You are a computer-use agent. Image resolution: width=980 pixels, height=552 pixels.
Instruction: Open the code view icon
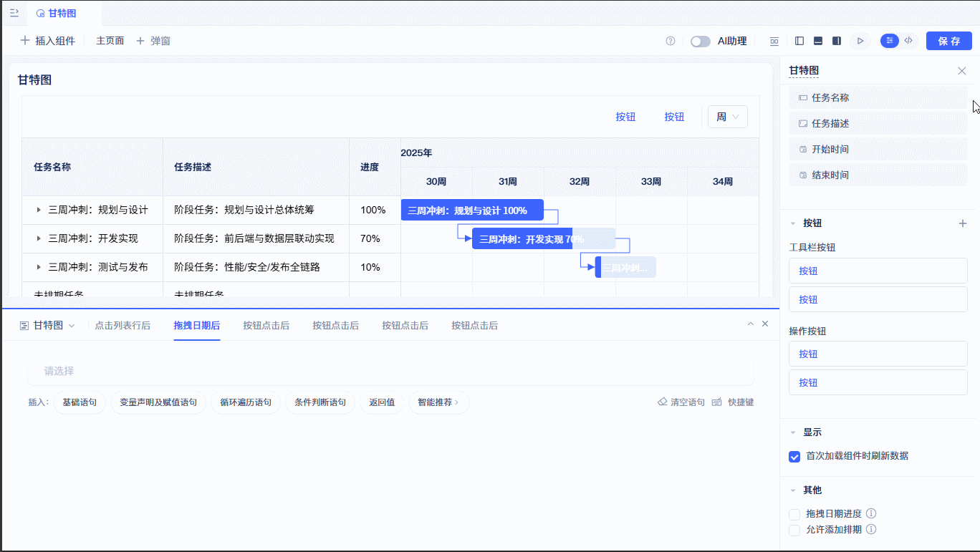tap(908, 41)
